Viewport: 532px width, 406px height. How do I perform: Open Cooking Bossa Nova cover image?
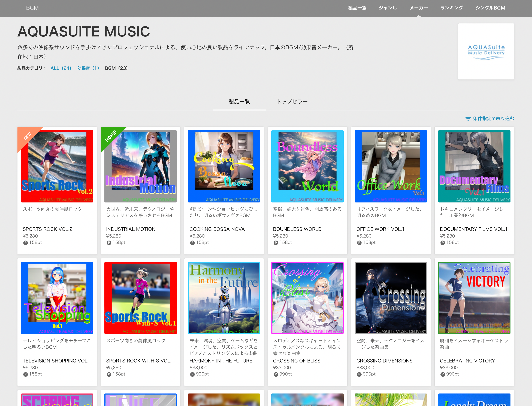point(224,166)
